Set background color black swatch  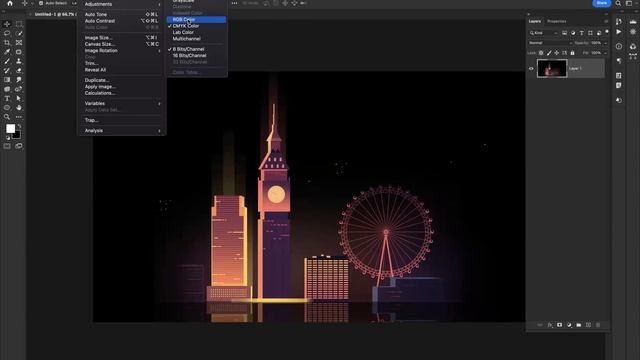click(17, 136)
